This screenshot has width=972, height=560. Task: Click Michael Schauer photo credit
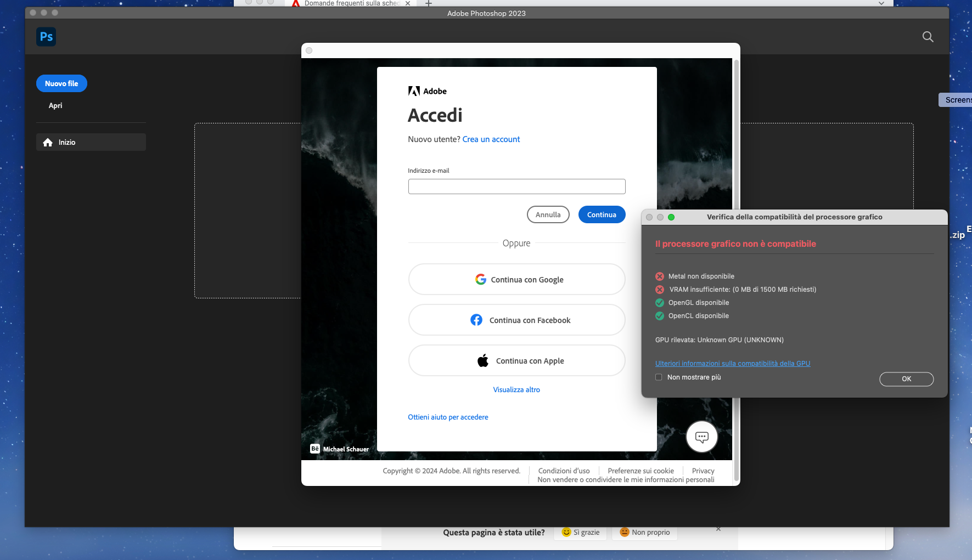[x=346, y=449]
